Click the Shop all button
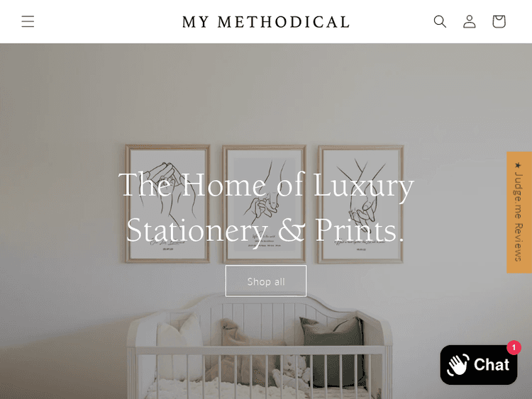The image size is (532, 399). tap(266, 281)
